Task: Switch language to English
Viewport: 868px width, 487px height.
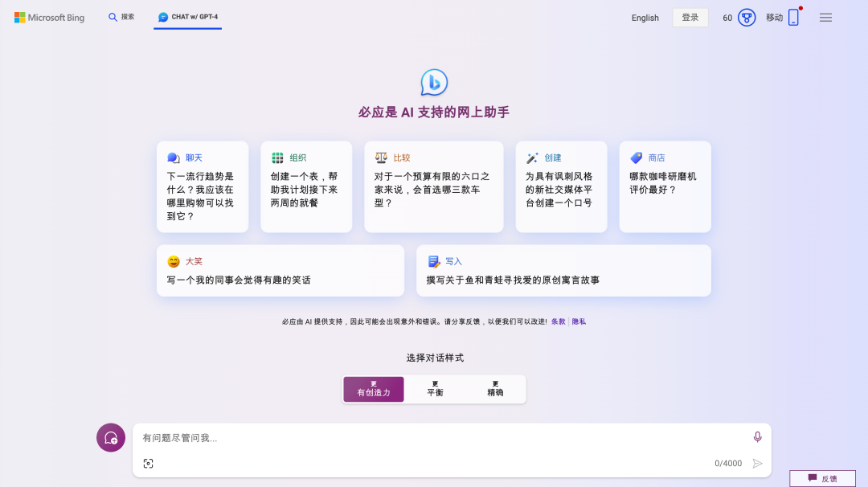Action: point(645,18)
